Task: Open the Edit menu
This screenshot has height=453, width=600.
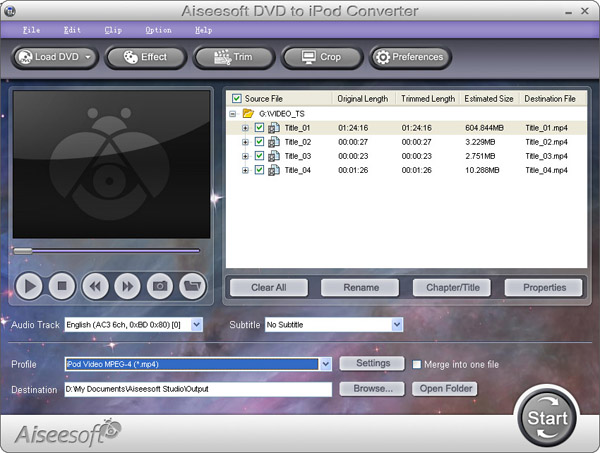Action: 72,30
